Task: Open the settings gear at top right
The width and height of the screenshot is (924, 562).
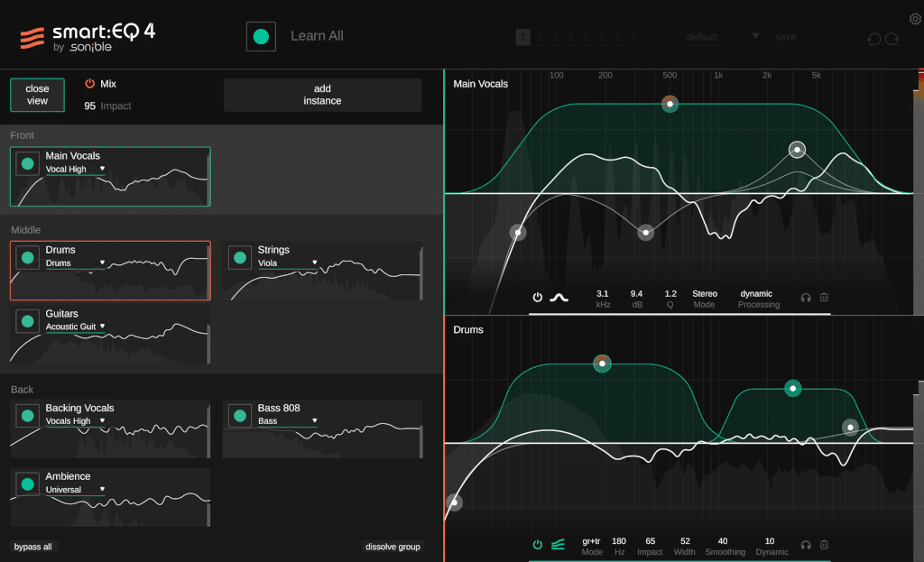Action: point(915,18)
